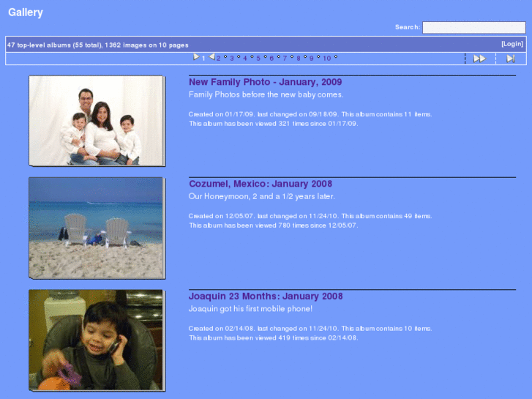Open page 4 in pagination
This screenshot has width=532, height=399.
pyautogui.click(x=245, y=59)
